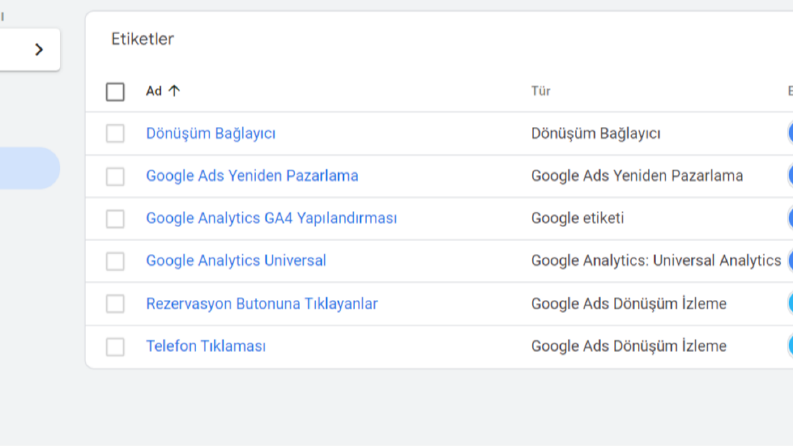The image size is (793, 446).
Task: Check the Google Ads Yeniden Pazarlama checkbox
Action: tap(115, 176)
